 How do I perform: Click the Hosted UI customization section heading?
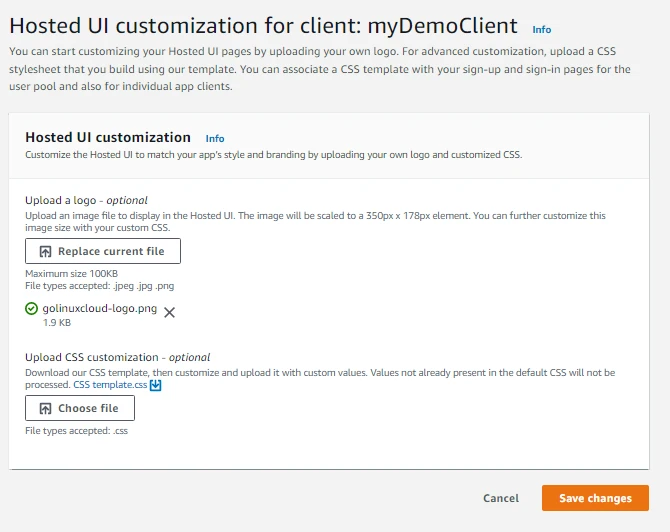click(108, 138)
